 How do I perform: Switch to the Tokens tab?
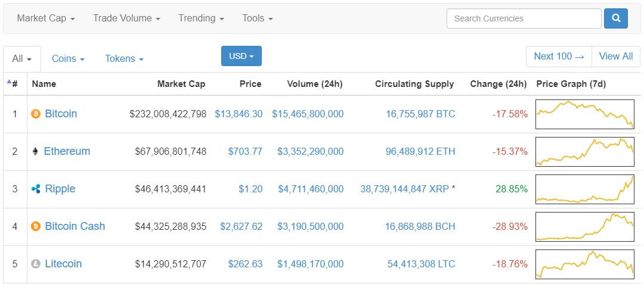125,58
